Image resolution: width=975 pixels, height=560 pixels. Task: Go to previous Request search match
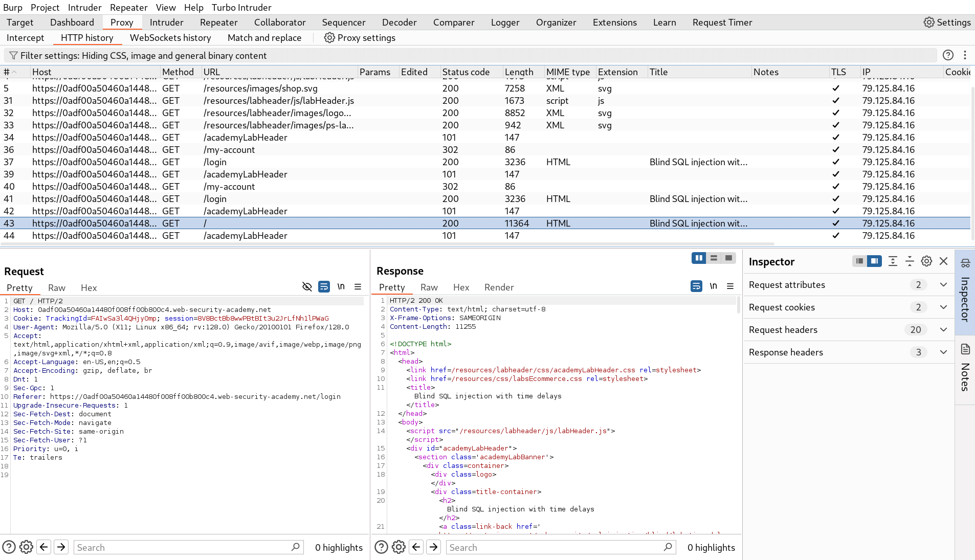pos(44,547)
